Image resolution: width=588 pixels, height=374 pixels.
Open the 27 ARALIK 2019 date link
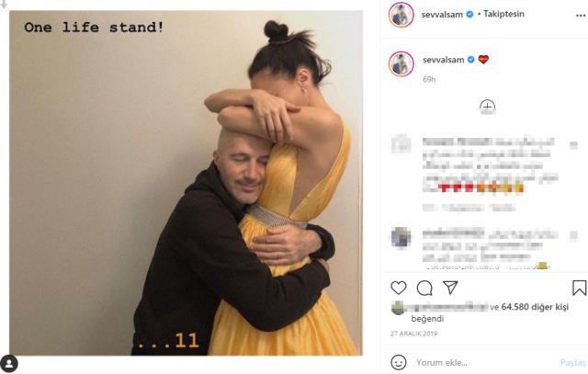pos(414,334)
